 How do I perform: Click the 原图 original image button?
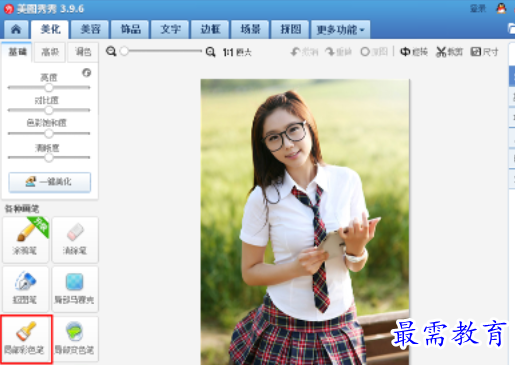374,52
